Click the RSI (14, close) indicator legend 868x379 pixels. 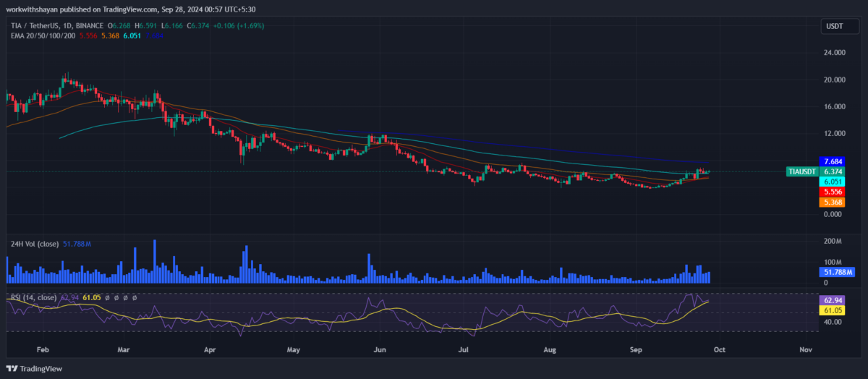[33, 297]
